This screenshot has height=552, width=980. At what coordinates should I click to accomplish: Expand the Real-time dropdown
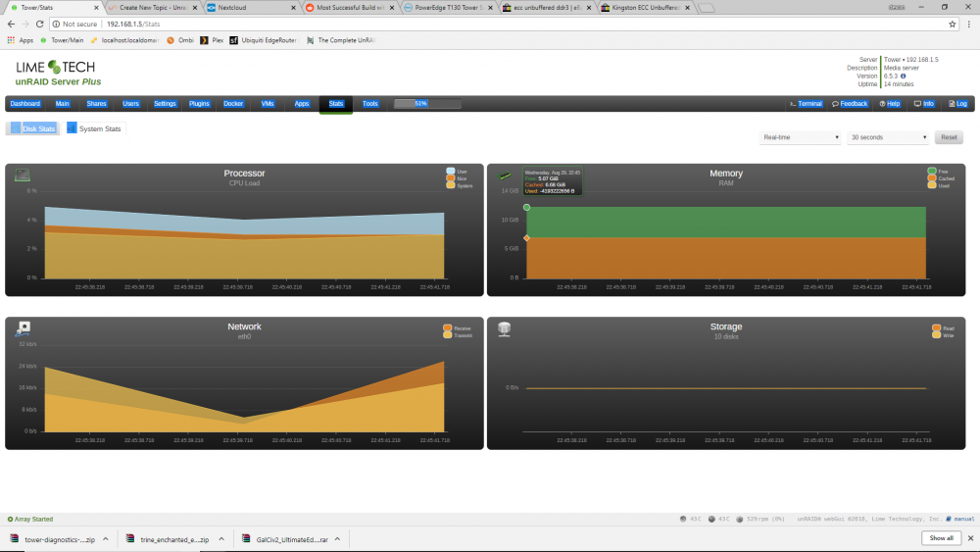[x=800, y=137]
